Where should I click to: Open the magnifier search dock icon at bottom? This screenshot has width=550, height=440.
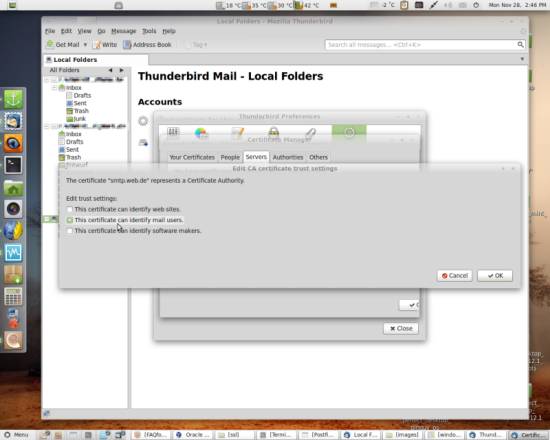coord(13,341)
